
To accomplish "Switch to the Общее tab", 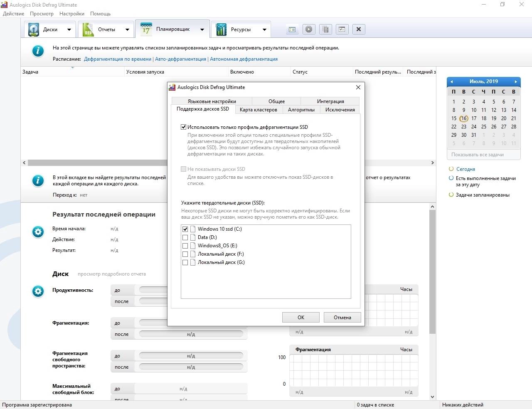I will [x=276, y=101].
